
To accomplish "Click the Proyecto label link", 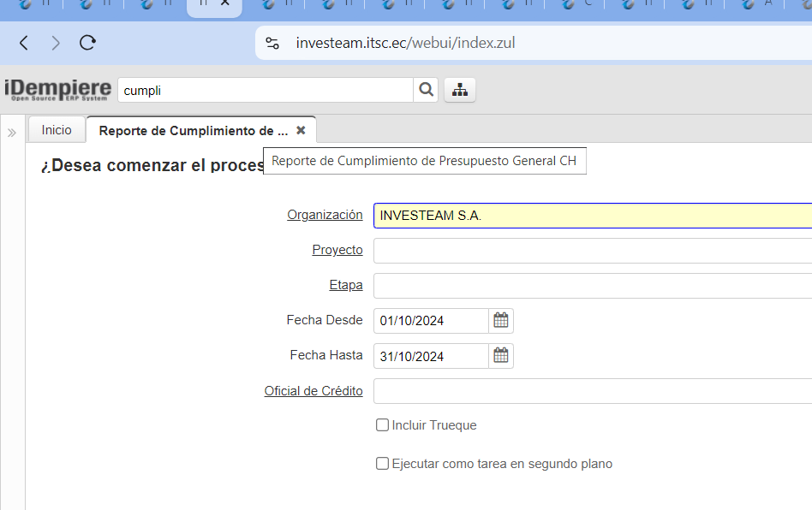I will click(337, 250).
